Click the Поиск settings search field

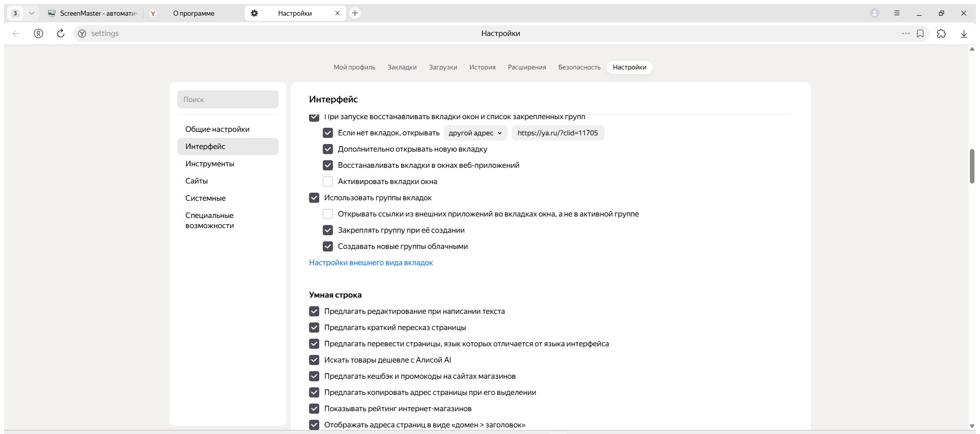tap(228, 99)
